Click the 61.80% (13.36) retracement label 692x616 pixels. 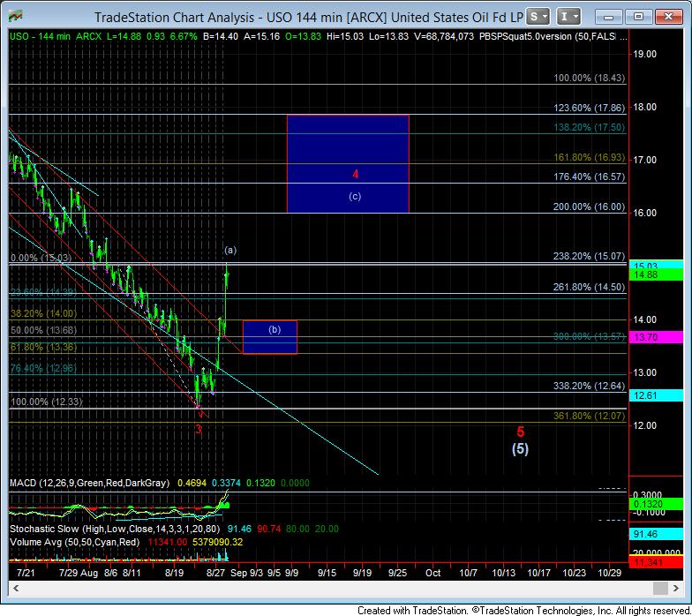pos(44,348)
